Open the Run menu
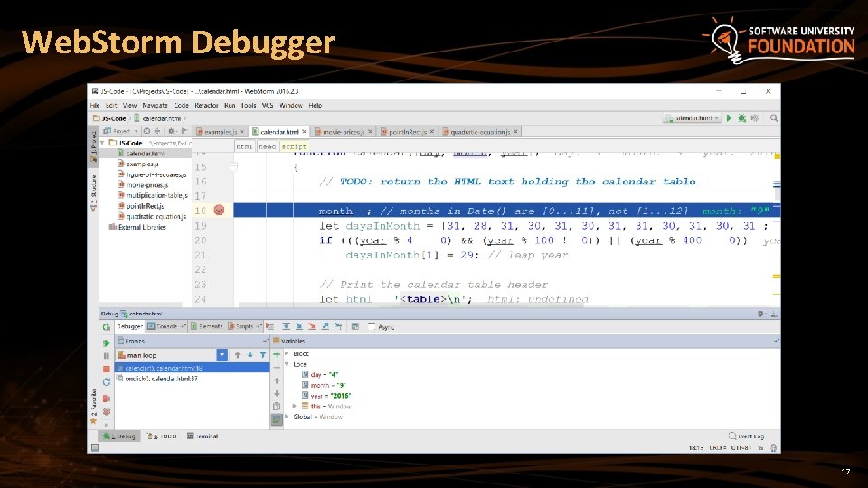This screenshot has width=868, height=488. (230, 105)
